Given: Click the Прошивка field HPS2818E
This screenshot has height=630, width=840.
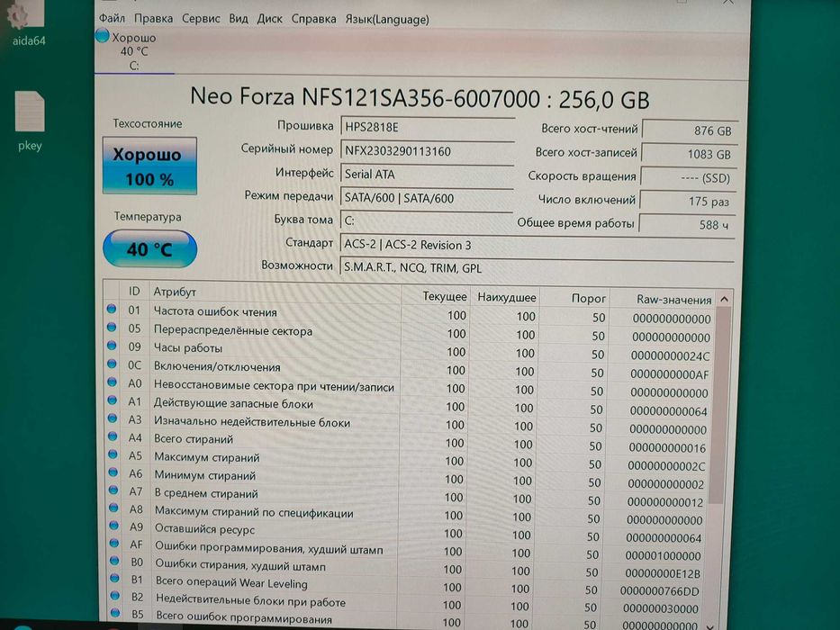Looking at the screenshot, I should (428, 127).
